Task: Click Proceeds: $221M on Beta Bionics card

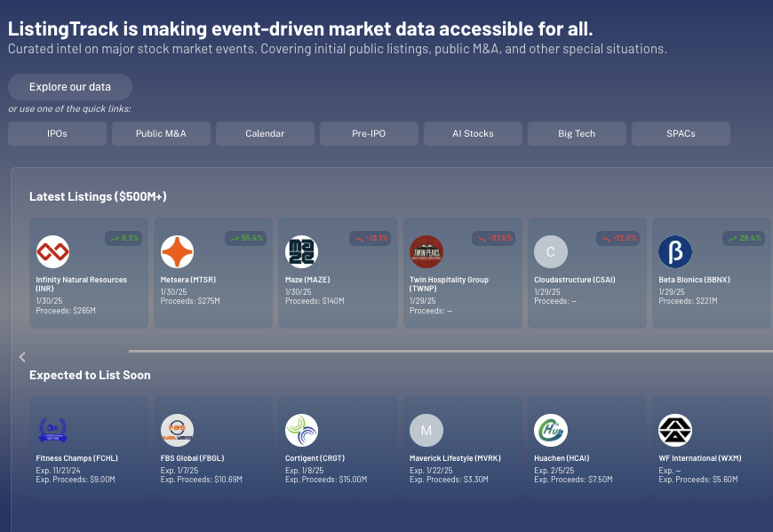Action: (x=689, y=301)
